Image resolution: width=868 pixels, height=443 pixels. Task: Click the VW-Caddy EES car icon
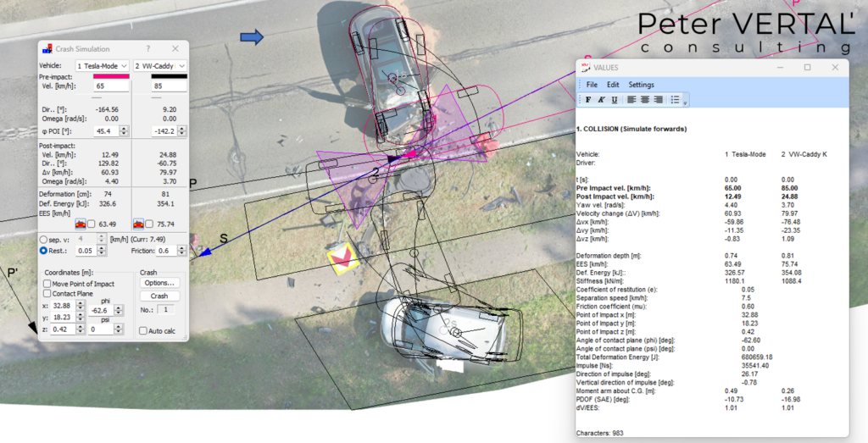[x=138, y=224]
